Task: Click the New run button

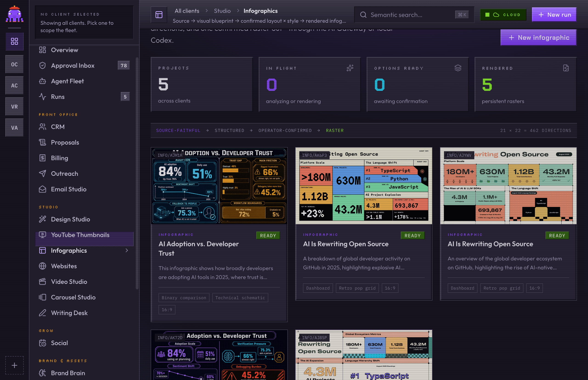Action: coord(554,15)
